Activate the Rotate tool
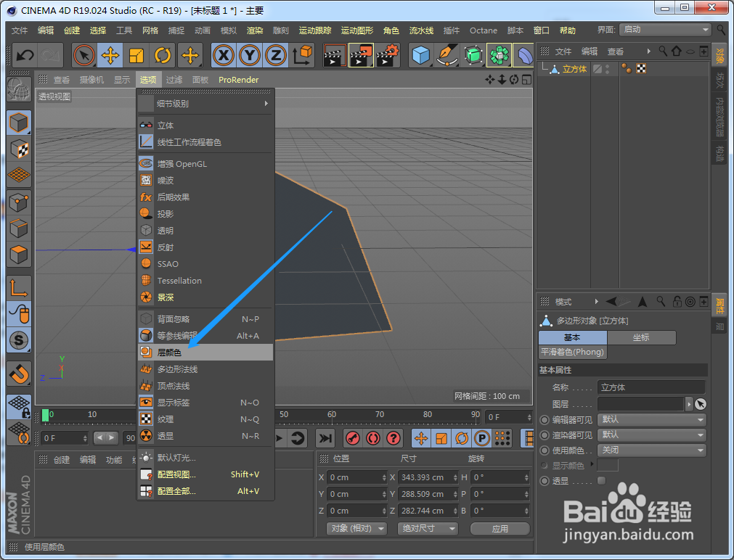This screenshot has width=734, height=560. 163,55
